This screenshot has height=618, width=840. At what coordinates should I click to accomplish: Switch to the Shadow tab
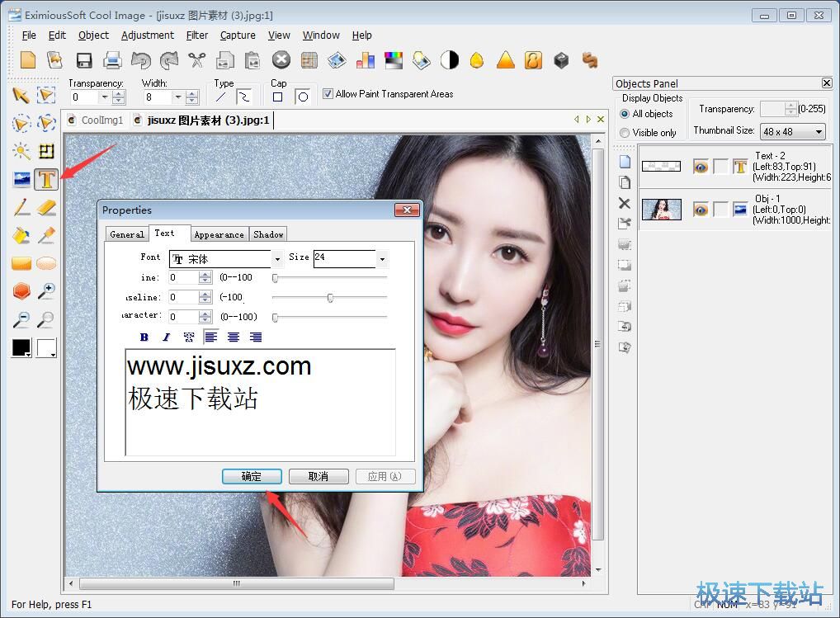[x=268, y=234]
